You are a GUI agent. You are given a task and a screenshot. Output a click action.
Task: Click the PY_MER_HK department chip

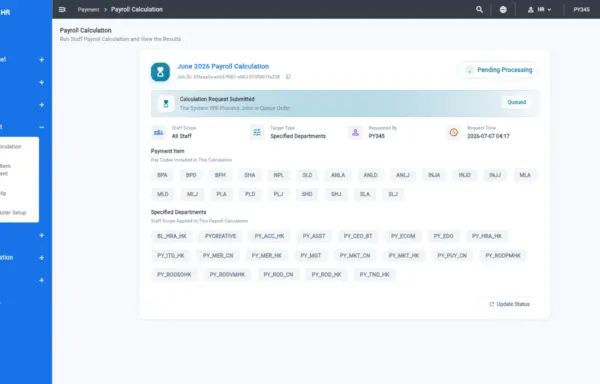(x=267, y=255)
